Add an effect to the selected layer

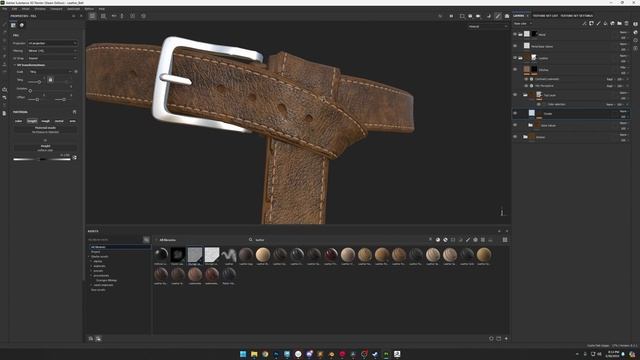click(584, 24)
